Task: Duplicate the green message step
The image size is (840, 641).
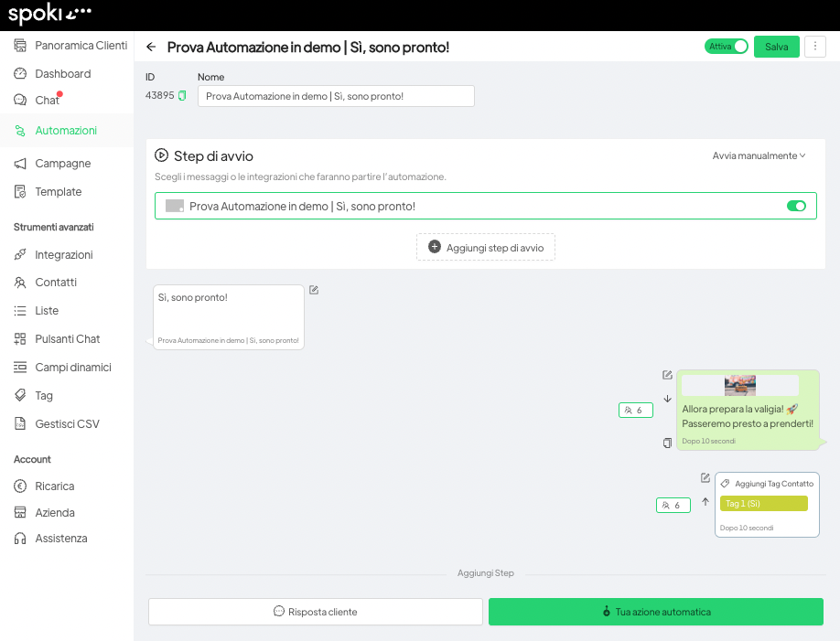Action: [x=667, y=443]
